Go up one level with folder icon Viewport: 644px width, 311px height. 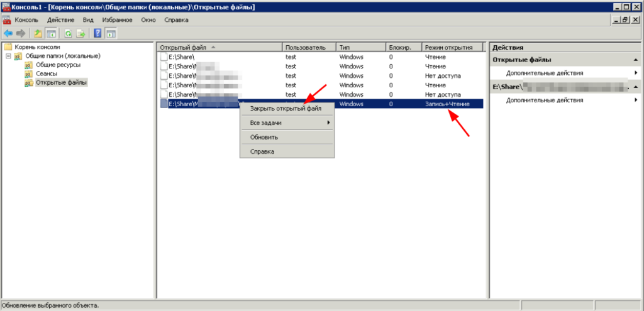(x=38, y=33)
